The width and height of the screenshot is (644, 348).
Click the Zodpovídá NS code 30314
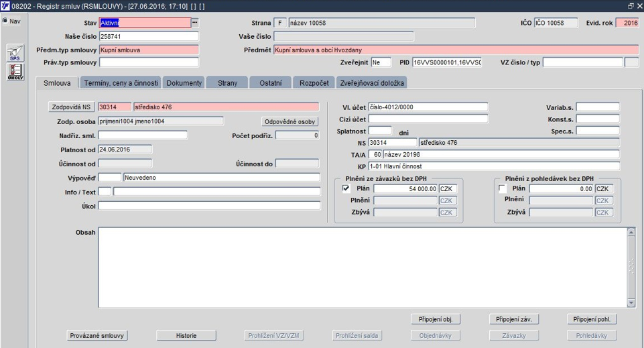point(115,107)
